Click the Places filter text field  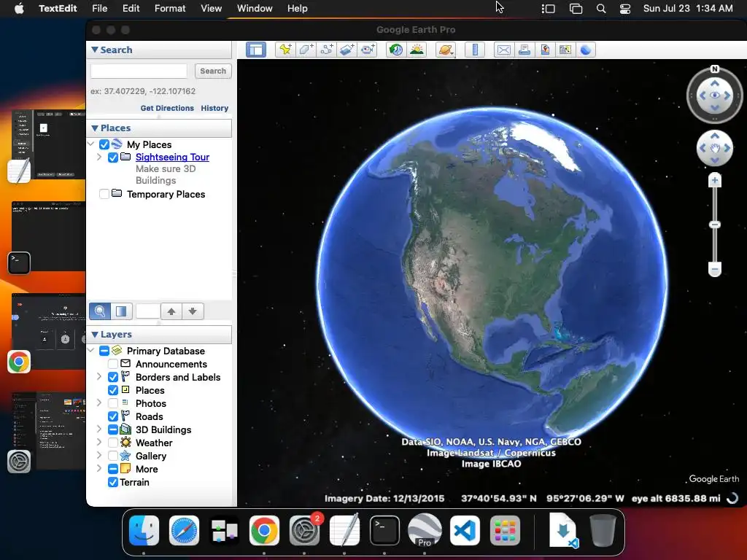click(x=148, y=311)
